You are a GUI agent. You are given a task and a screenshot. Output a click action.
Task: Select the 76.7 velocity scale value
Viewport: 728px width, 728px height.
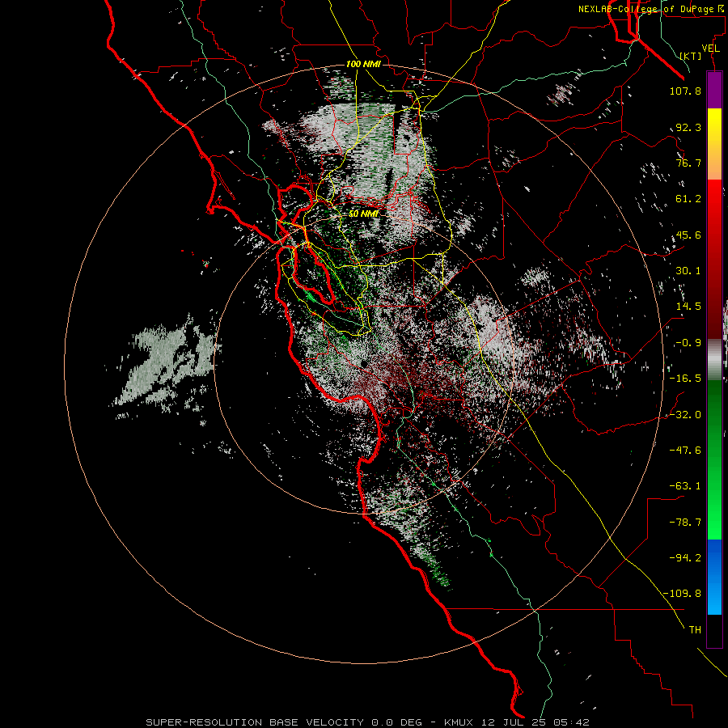tap(688, 163)
